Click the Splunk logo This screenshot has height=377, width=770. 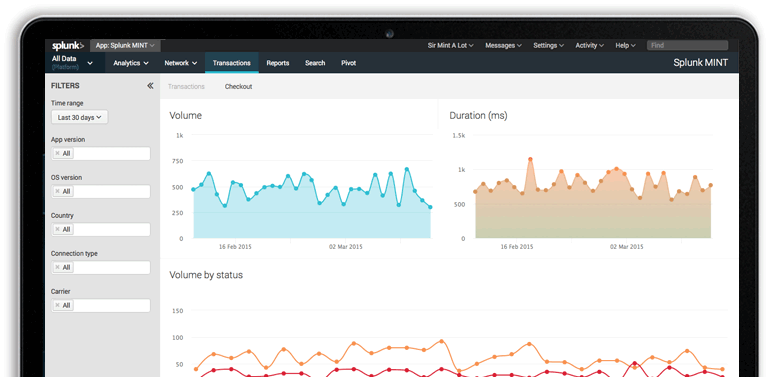pos(68,46)
